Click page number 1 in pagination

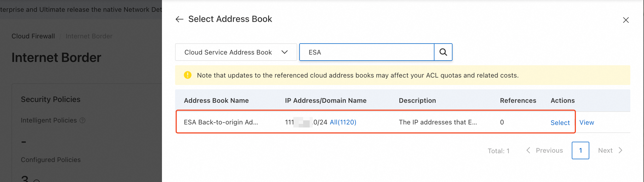(x=580, y=150)
